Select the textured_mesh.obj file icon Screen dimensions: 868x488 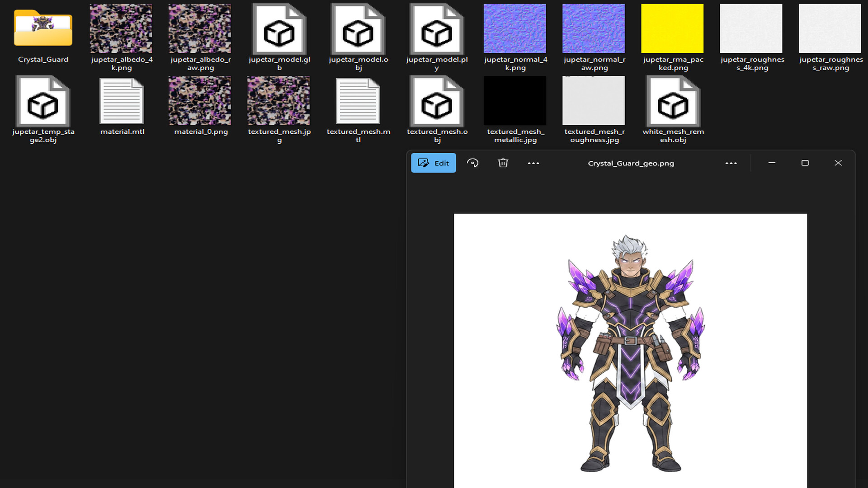(x=436, y=101)
